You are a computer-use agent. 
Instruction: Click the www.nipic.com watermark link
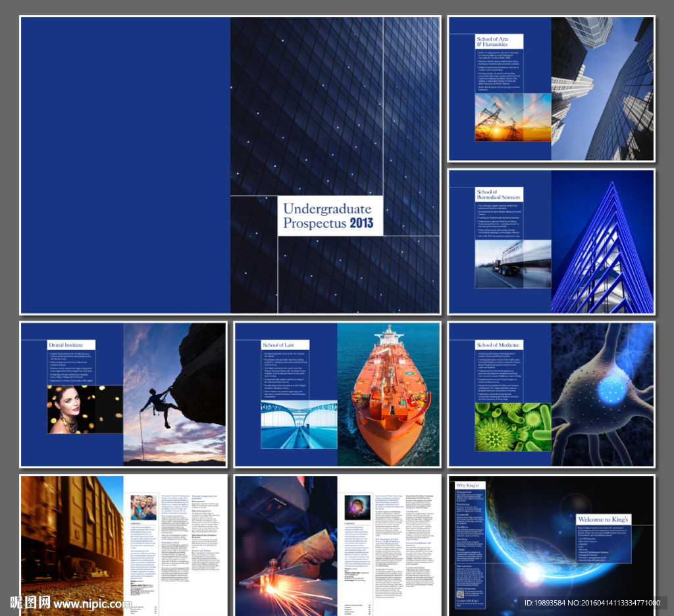92,603
